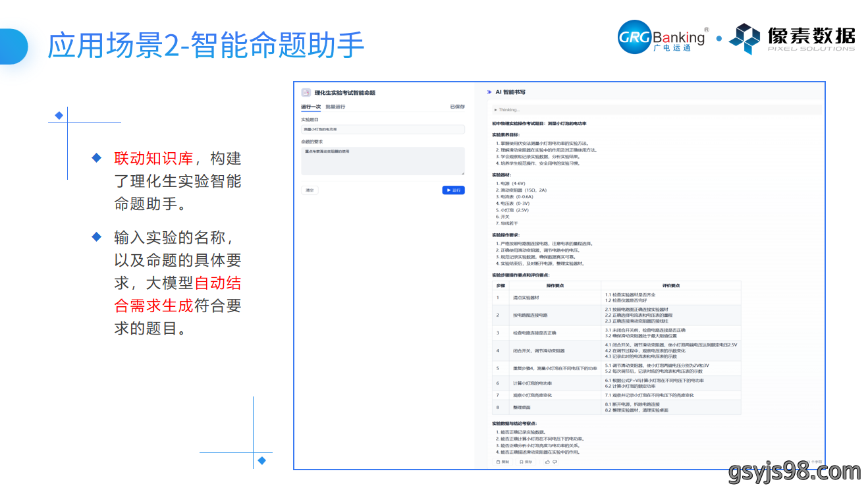868x488 pixels.
Task: Click the 步骤 table column header
Action: coord(500,285)
